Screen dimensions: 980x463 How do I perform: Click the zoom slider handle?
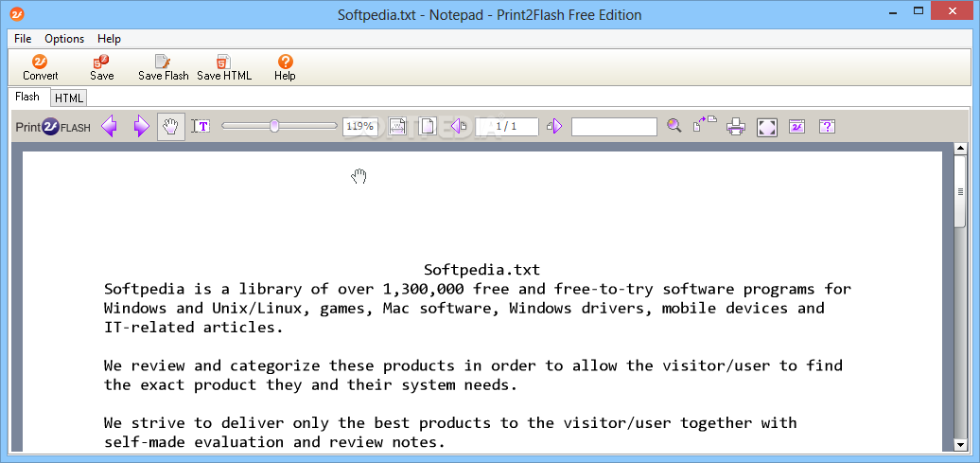pos(273,126)
